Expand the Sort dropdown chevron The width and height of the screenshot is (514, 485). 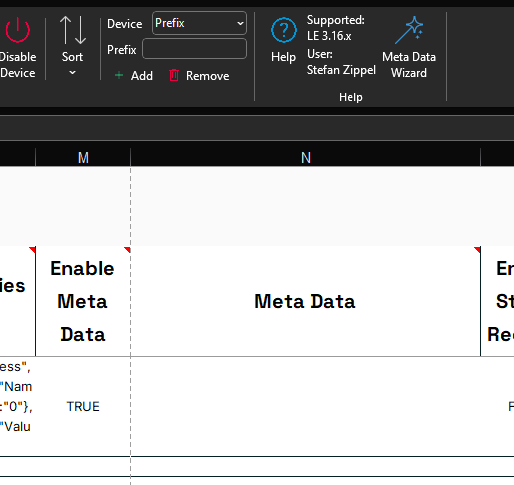(72, 72)
